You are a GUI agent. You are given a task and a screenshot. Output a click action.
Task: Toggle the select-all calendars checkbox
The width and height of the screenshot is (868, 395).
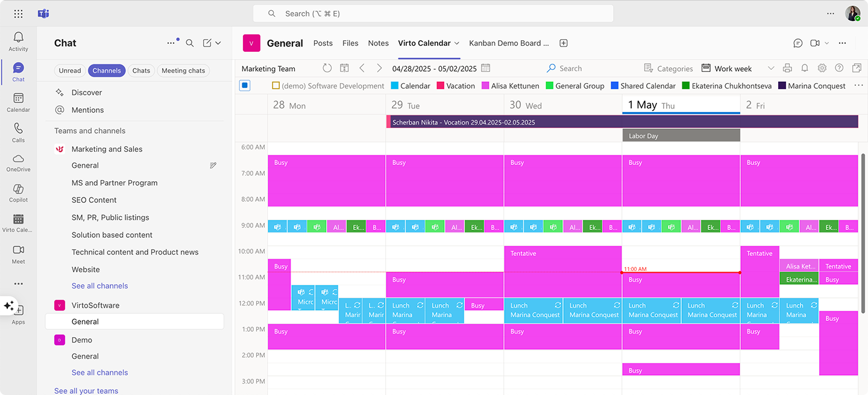pyautogui.click(x=245, y=86)
